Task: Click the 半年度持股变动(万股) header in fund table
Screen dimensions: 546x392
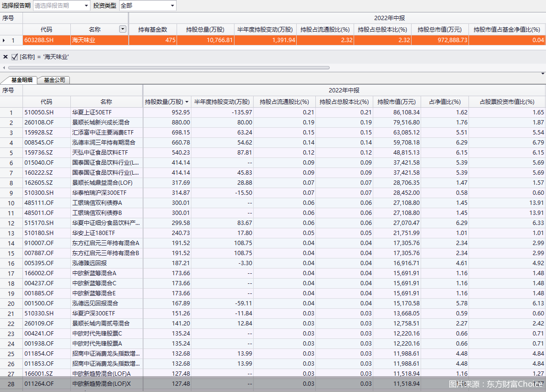Action: point(222,102)
